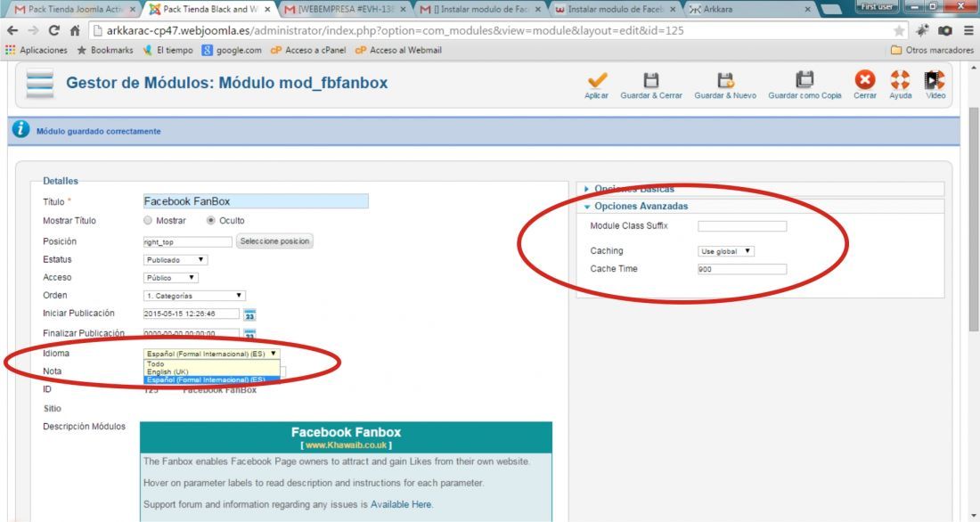Open Otros marcadores folder
The width and height of the screenshot is (980, 522).
[x=933, y=50]
